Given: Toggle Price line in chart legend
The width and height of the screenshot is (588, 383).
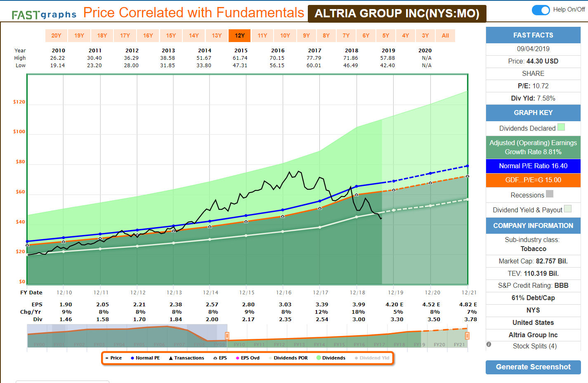Looking at the screenshot, I should tap(113, 358).
